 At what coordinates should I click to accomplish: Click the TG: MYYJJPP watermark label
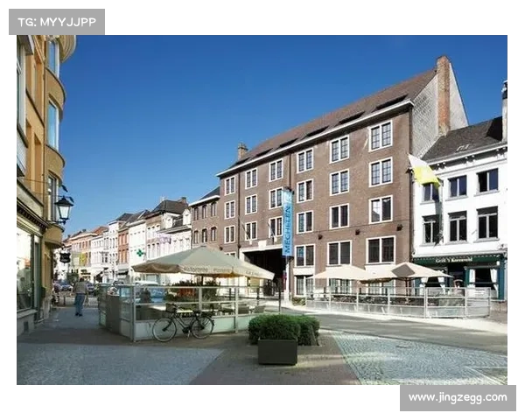[55, 20]
